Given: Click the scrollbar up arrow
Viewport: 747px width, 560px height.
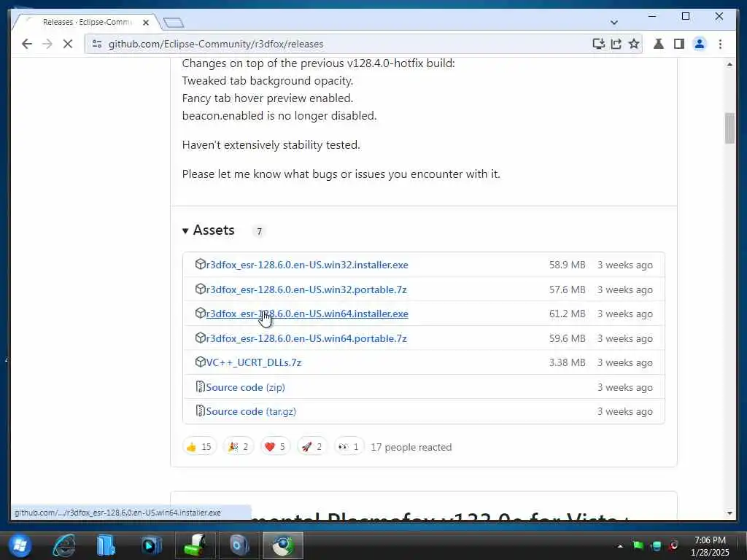Looking at the screenshot, I should click(x=729, y=64).
